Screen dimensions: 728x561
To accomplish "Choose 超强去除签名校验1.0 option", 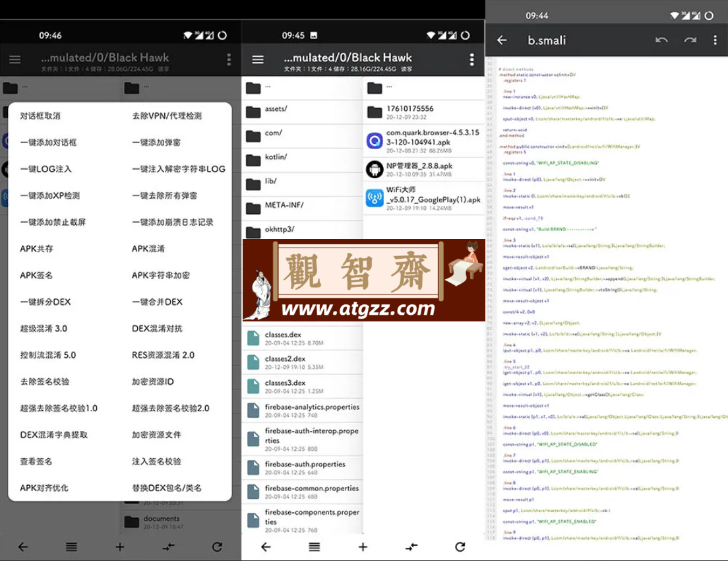I will 59,408.
